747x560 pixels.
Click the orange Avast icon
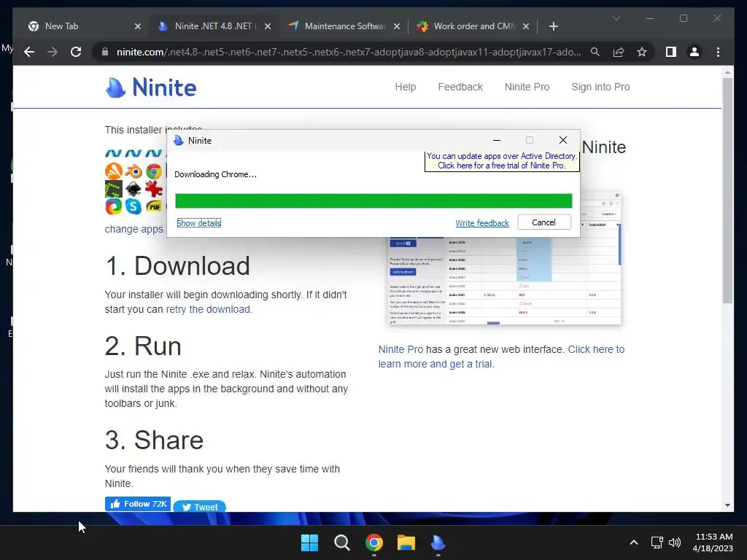pyautogui.click(x=114, y=171)
